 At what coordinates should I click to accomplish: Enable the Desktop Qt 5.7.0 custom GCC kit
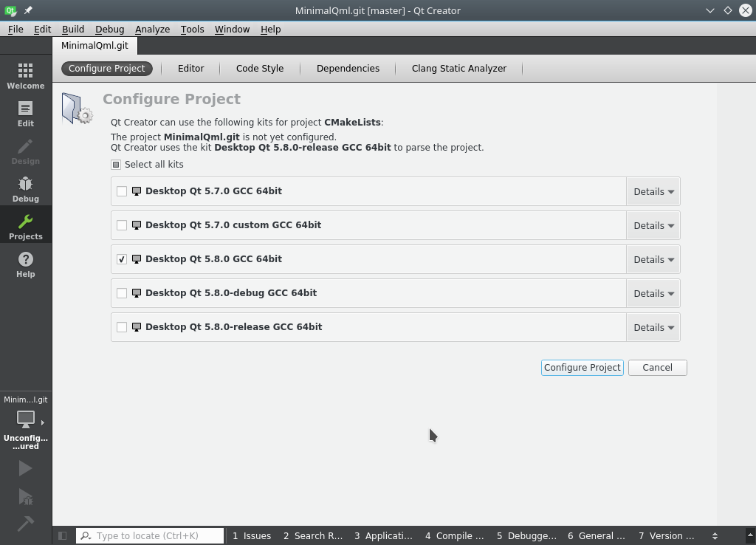(122, 225)
